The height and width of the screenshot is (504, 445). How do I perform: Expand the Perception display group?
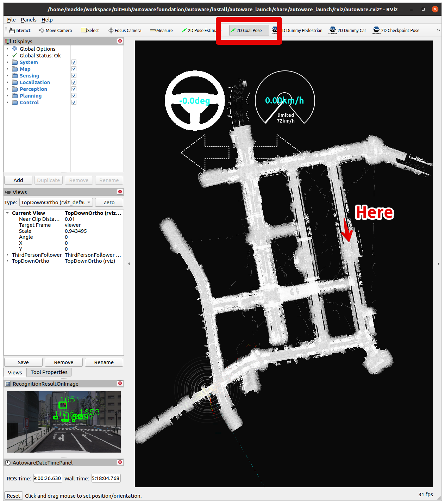pyautogui.click(x=7, y=89)
